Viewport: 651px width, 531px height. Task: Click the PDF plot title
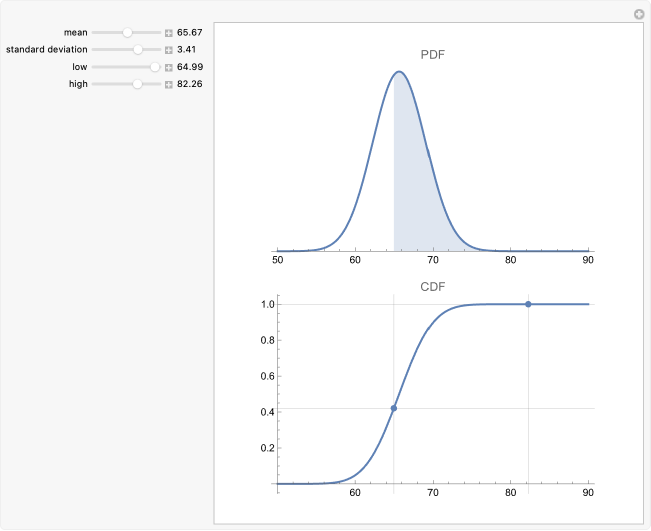point(432,54)
